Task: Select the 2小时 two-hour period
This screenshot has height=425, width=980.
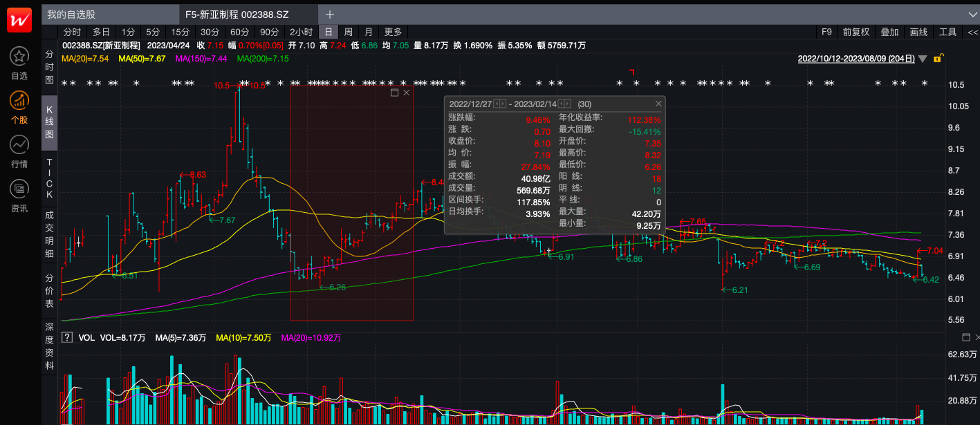Action: coord(301,32)
